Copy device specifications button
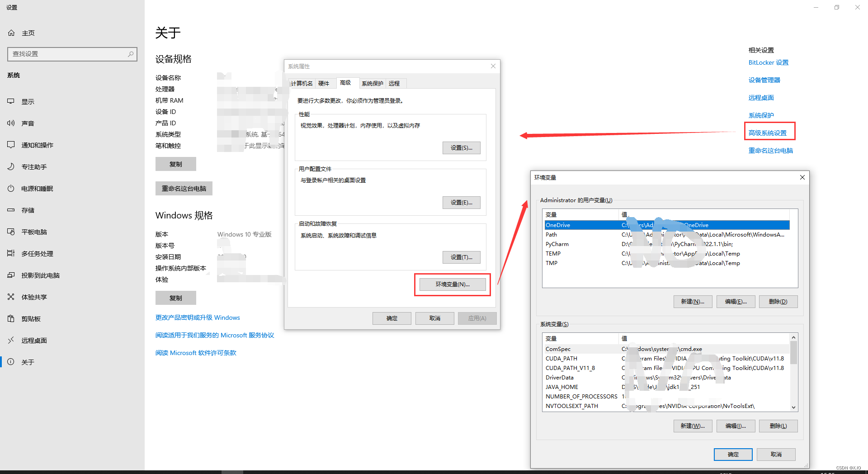The width and height of the screenshot is (868, 474). point(176,164)
